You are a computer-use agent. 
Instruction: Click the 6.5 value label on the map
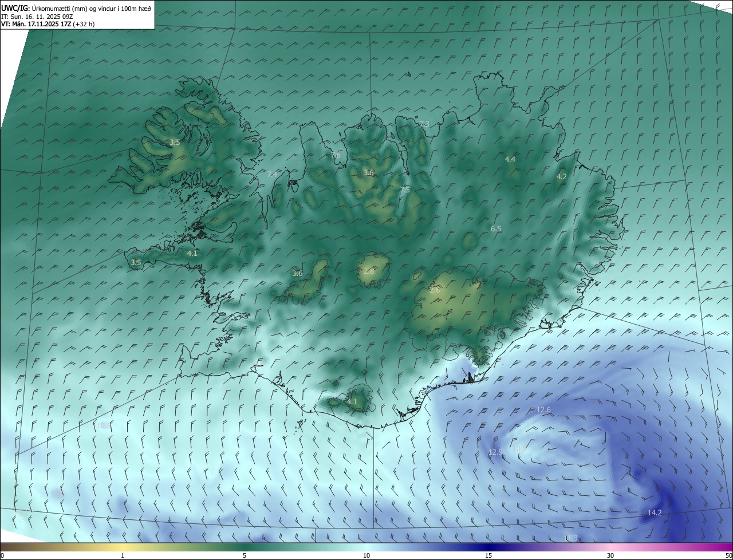[496, 228]
